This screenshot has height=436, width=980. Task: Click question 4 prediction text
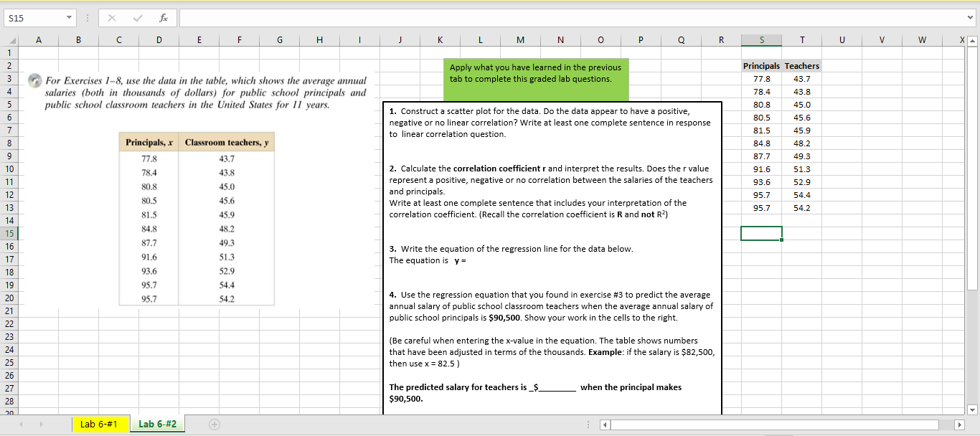[x=551, y=306]
